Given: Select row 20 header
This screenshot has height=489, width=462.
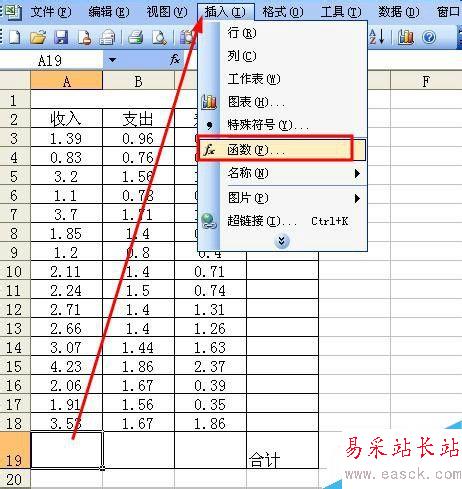Looking at the screenshot, I should click(14, 479).
